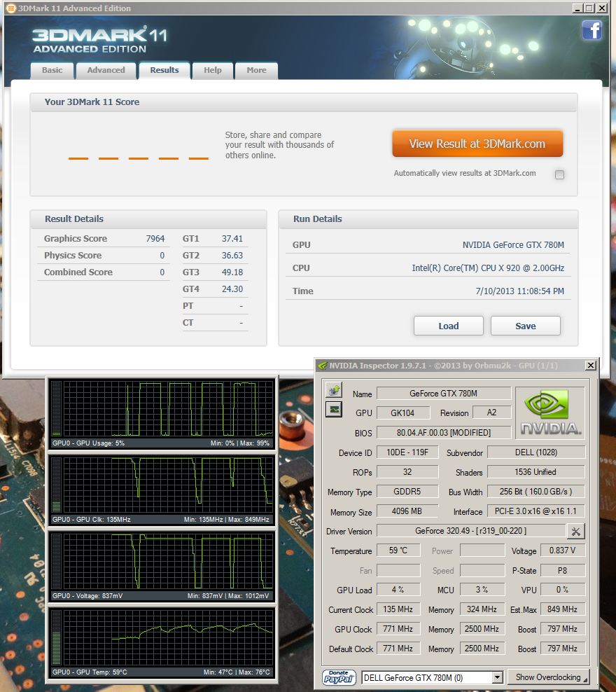Click the Facebook icon in 3DMark header
The height and width of the screenshot is (692, 616).
point(591,30)
